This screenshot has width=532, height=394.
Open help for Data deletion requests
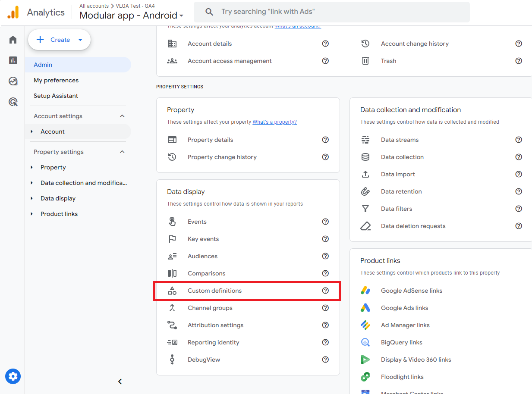[519, 226]
